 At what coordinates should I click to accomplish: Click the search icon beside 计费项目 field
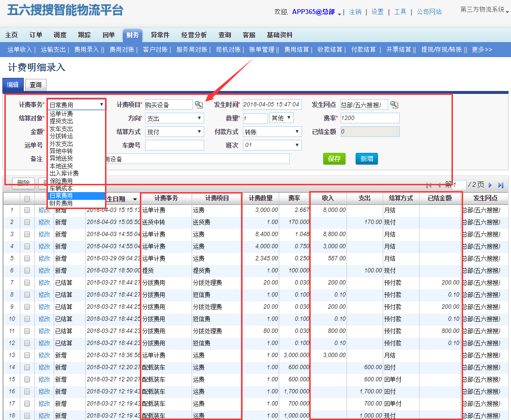[199, 105]
